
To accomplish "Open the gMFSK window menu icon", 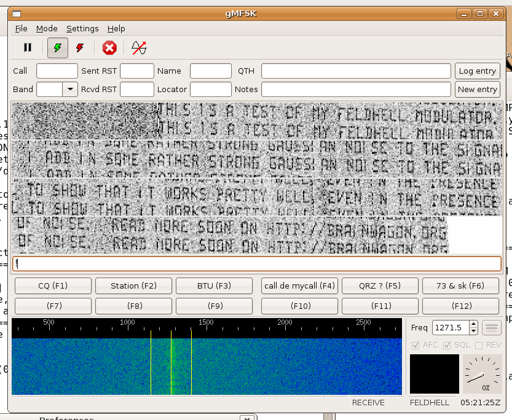I will (17, 14).
